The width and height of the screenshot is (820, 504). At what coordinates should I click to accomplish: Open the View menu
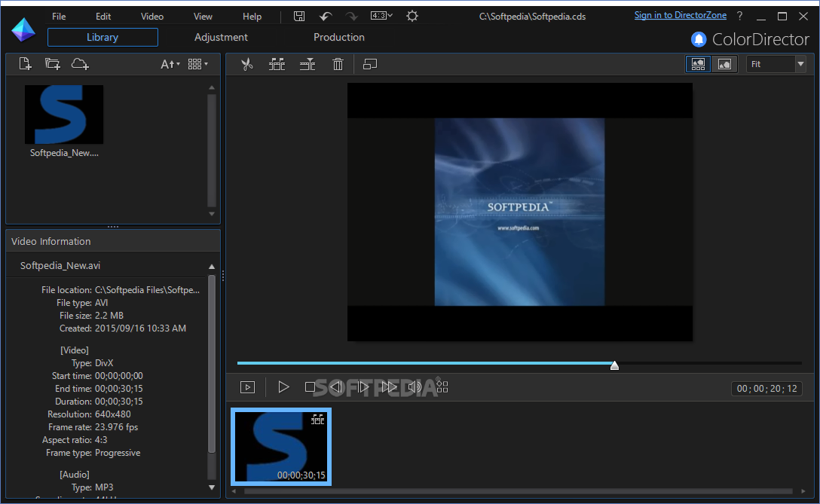point(203,17)
